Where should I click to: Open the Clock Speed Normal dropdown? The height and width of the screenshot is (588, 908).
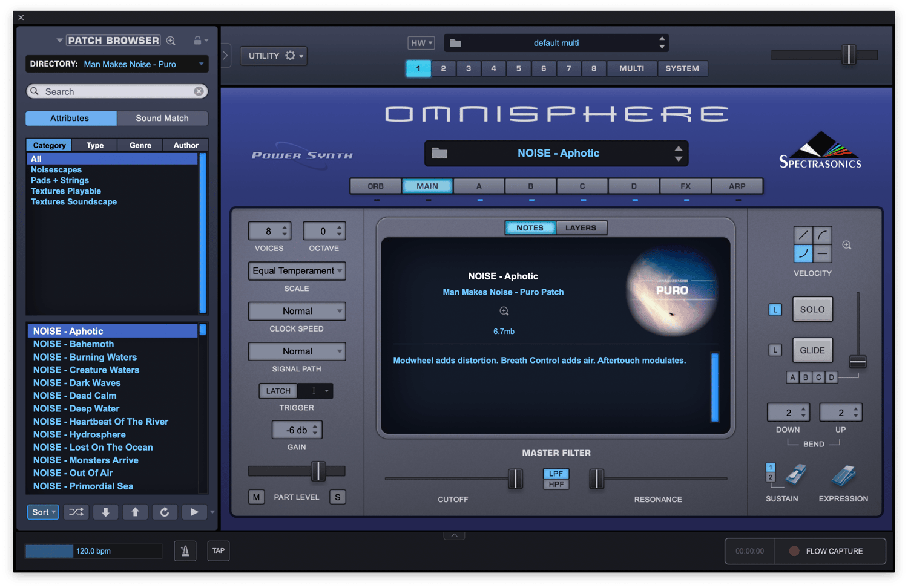pyautogui.click(x=297, y=311)
